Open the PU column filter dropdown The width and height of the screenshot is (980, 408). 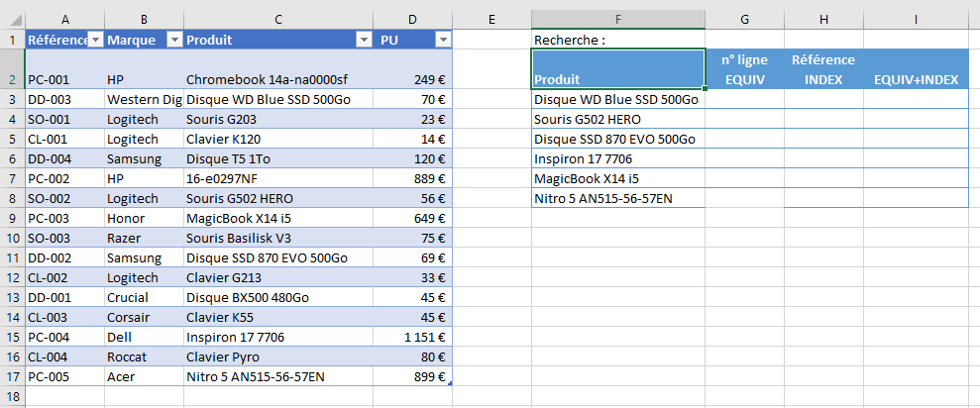pos(443,40)
